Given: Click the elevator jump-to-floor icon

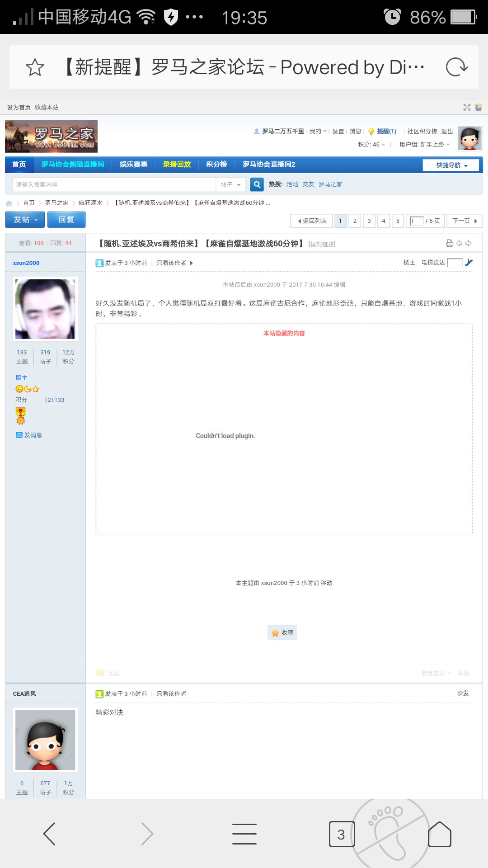Looking at the screenshot, I should [x=469, y=262].
